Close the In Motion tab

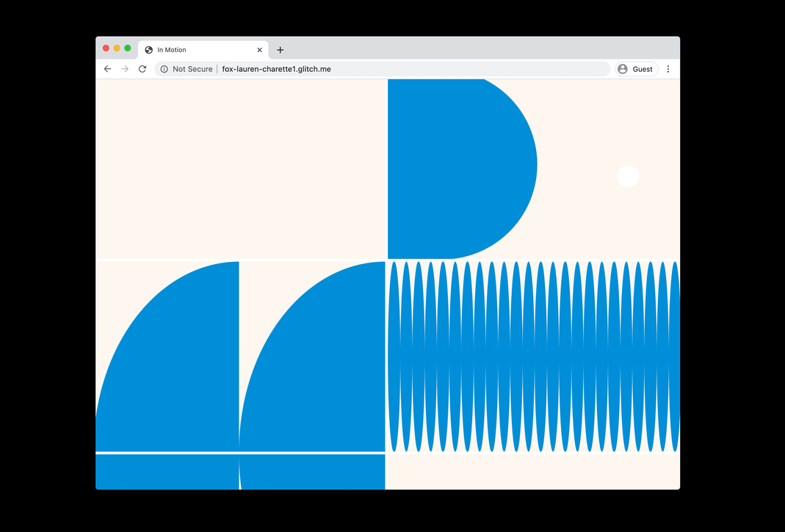click(x=259, y=50)
